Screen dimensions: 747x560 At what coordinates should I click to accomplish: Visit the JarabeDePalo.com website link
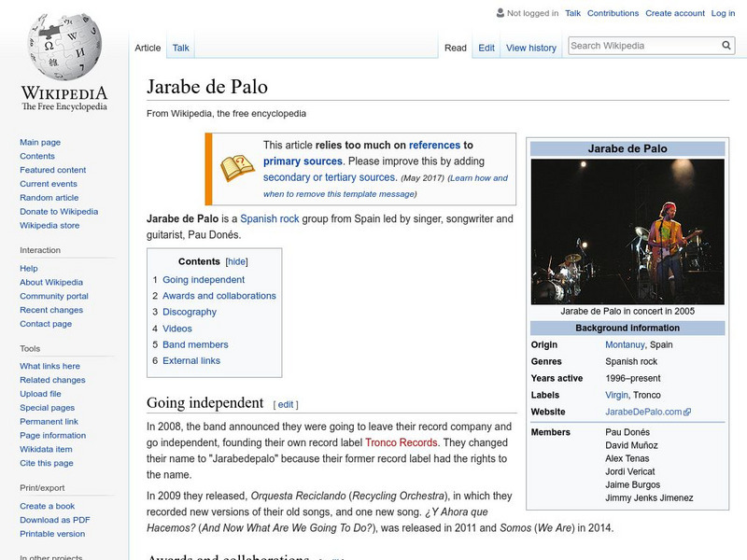pyautogui.click(x=643, y=412)
